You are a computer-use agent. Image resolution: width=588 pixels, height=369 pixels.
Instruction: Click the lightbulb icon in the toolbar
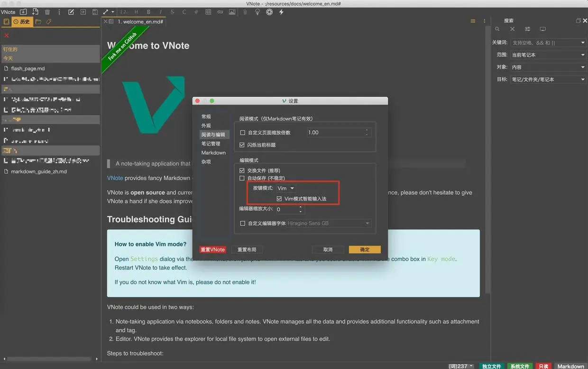pos(257,12)
